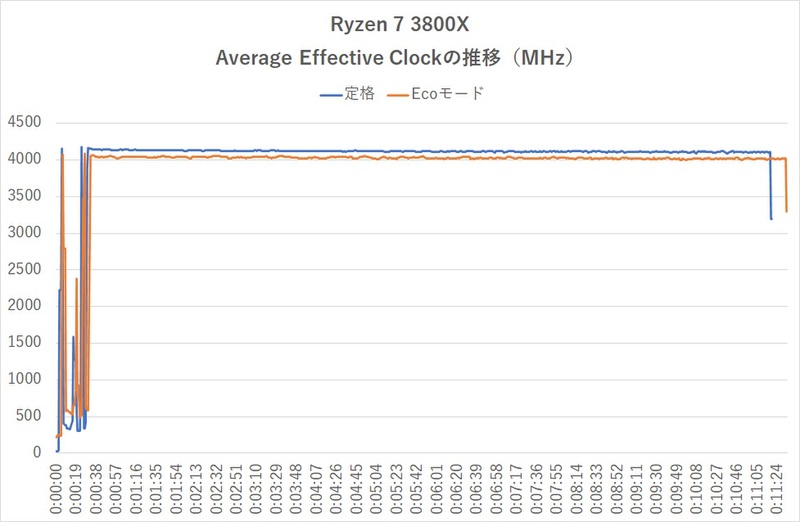Click the y-axis label 3500
Viewport: 800px width, 522px height.
pos(24,195)
